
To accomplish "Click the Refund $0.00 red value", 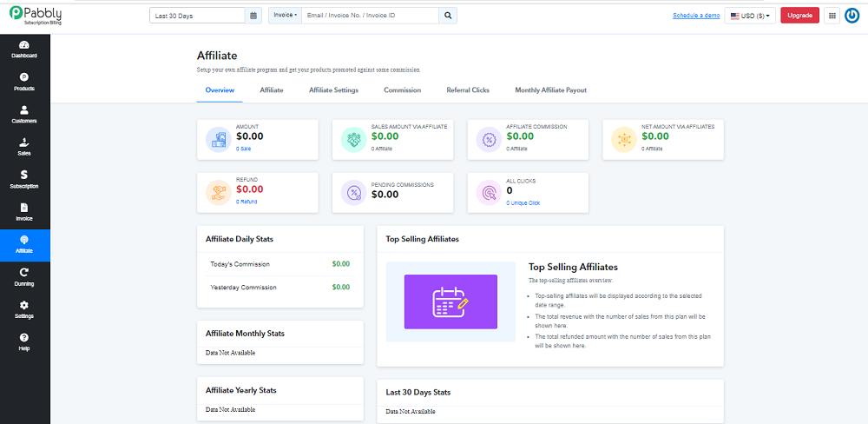I will pos(250,189).
